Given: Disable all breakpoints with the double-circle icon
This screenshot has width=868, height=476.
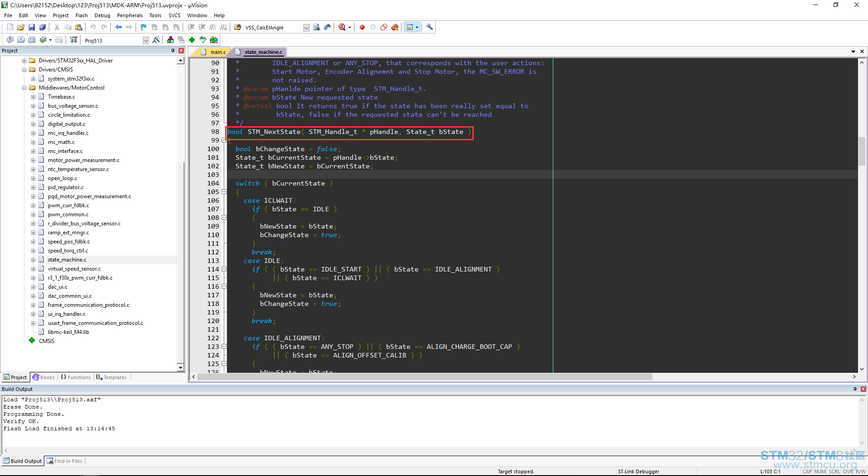Looking at the screenshot, I should point(384,27).
